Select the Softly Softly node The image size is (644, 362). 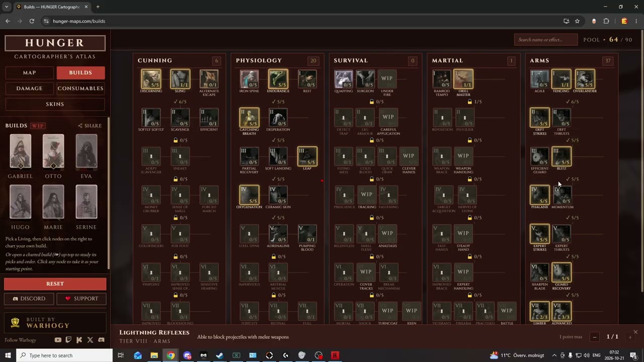point(151,118)
